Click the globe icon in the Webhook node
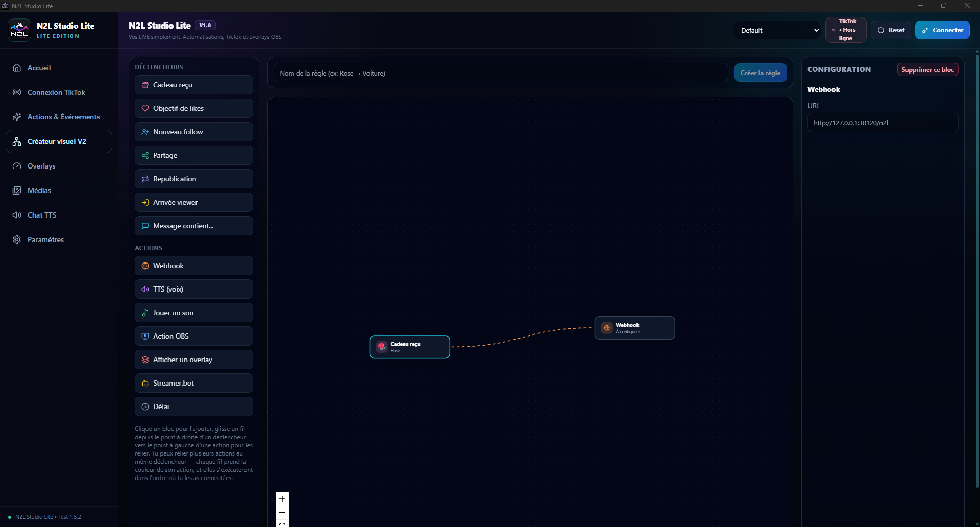This screenshot has height=527, width=980. 607,328
